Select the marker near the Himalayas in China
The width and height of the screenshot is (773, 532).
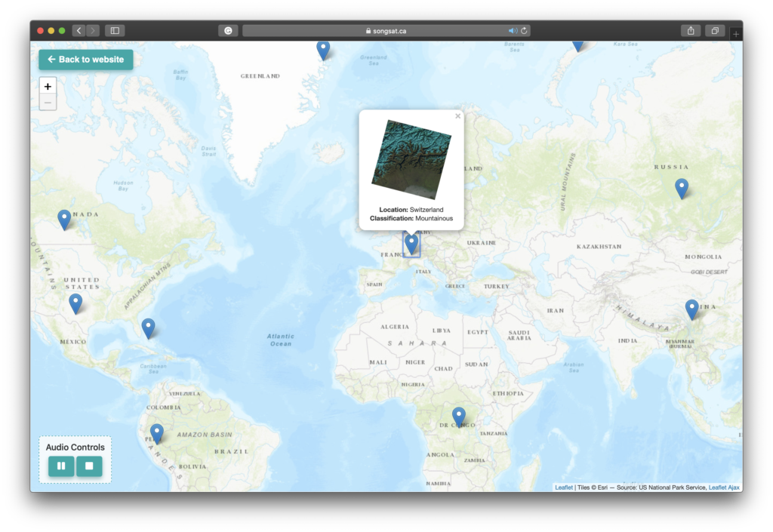pos(691,309)
